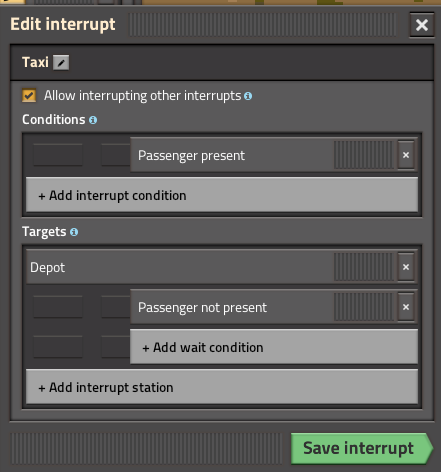Click the Edit interrupt title bar grip

coord(263,25)
